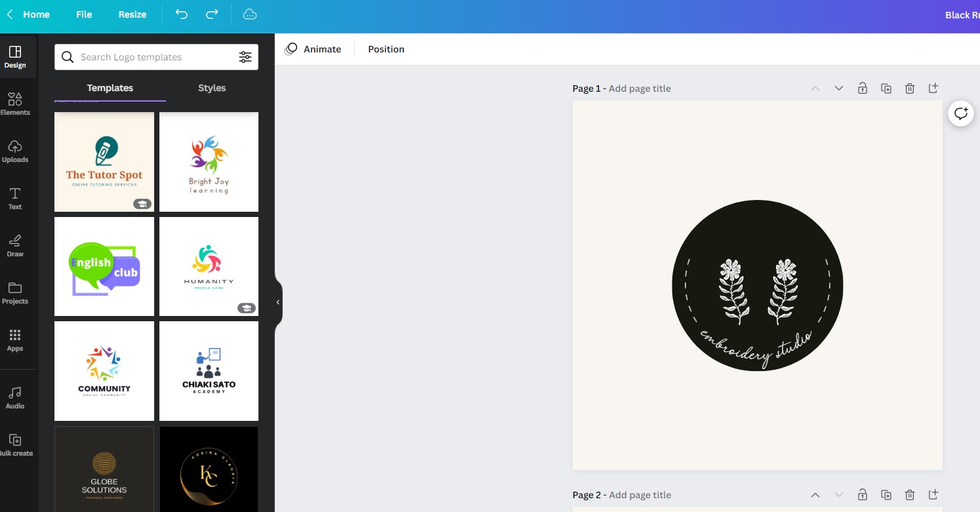This screenshot has width=980, height=512.
Task: Select the Chiaki Sato Academy template
Action: click(x=209, y=371)
